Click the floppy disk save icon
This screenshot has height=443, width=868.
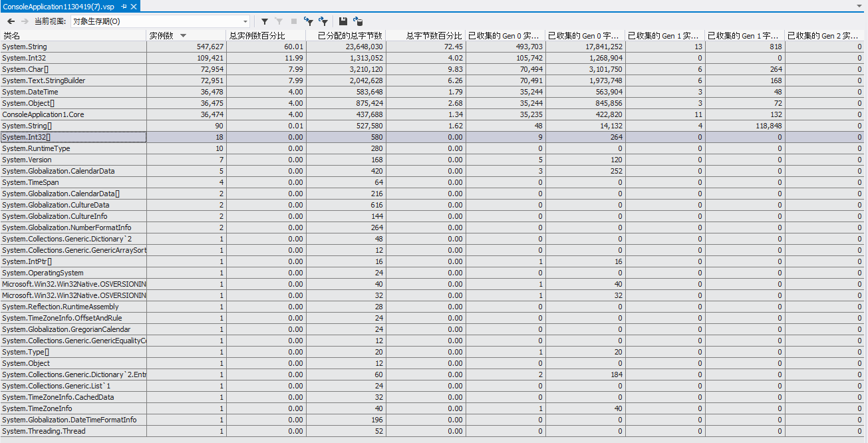coord(343,21)
